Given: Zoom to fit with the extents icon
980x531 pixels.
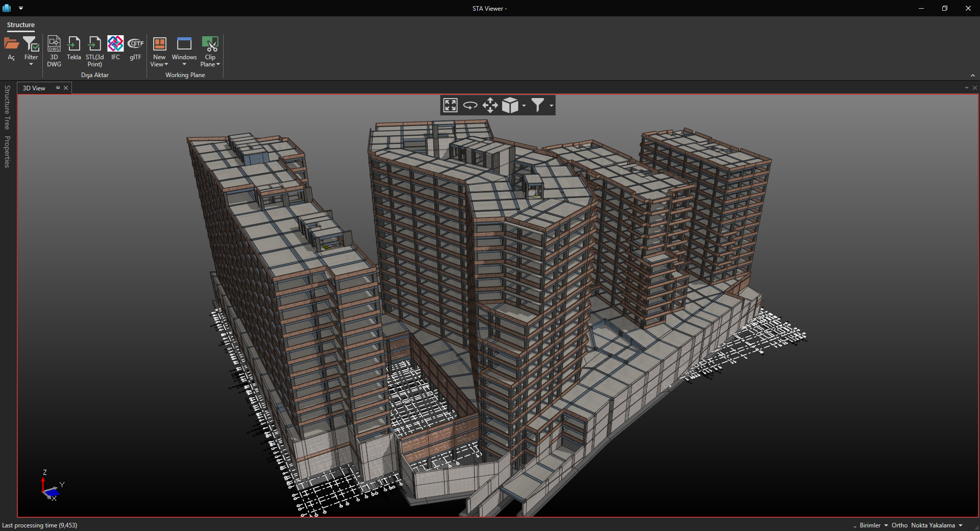Looking at the screenshot, I should point(450,105).
